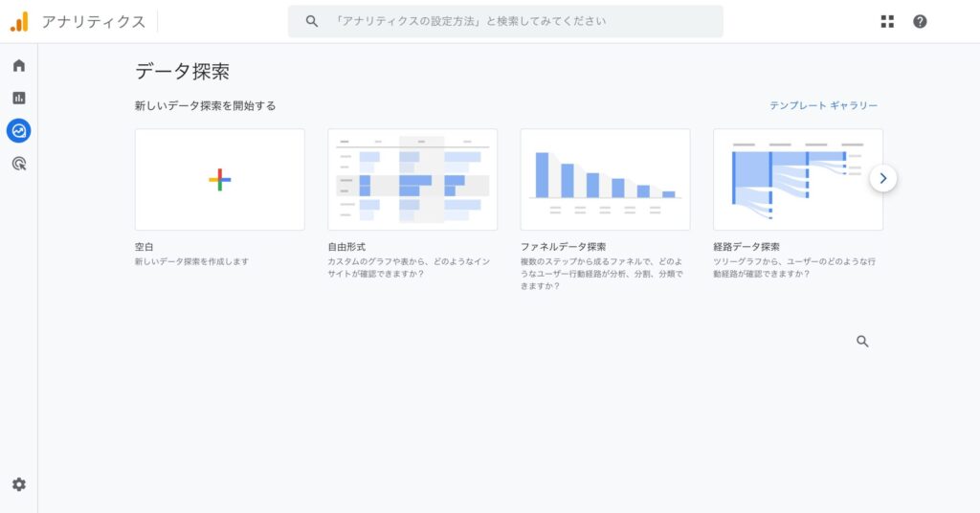980x513 pixels.
Task: Click the ファネルデータ探索 title label
Action: click(563, 247)
